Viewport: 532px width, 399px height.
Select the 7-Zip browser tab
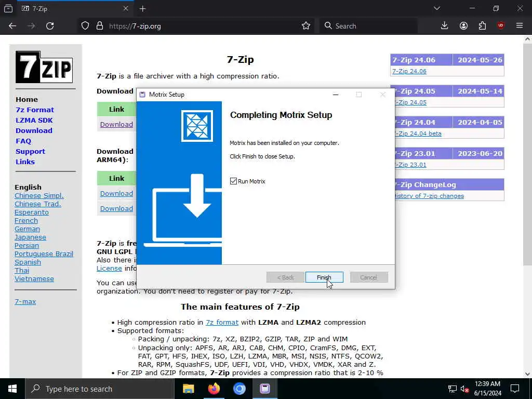[75, 9]
